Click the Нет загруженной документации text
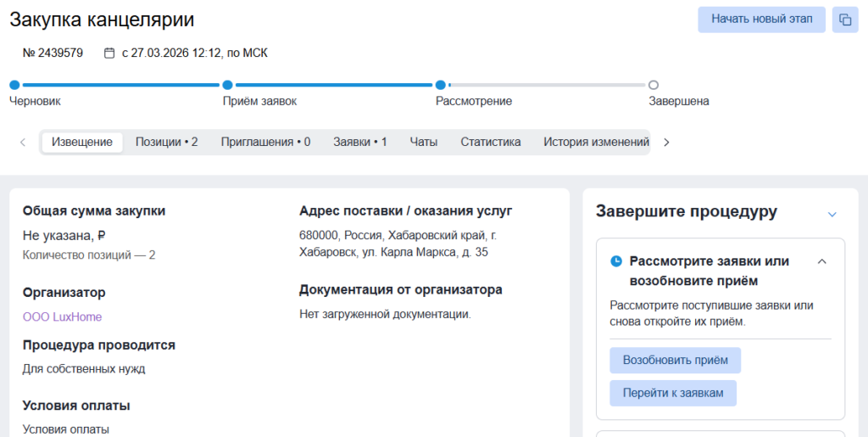The height and width of the screenshot is (437, 868). (x=386, y=315)
